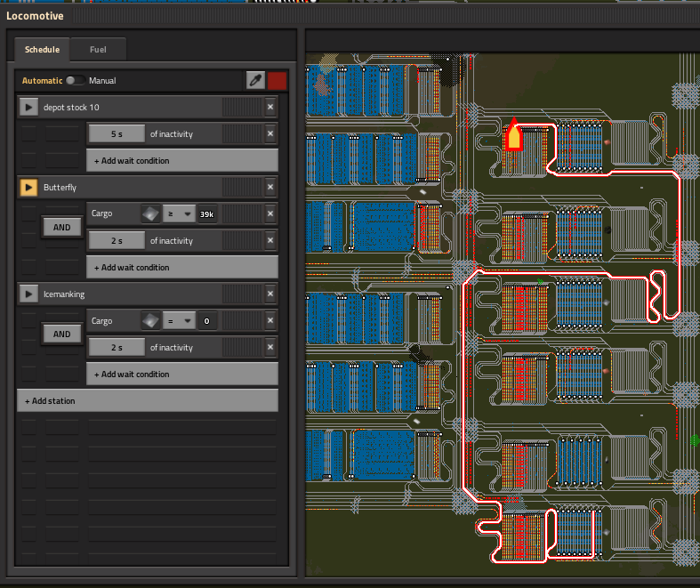The height and width of the screenshot is (588, 700).
Task: Go to depot stock 10 station play button
Action: [28, 107]
